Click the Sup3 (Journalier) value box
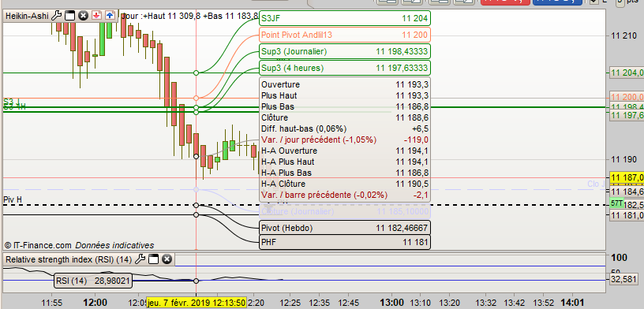 (x=345, y=51)
